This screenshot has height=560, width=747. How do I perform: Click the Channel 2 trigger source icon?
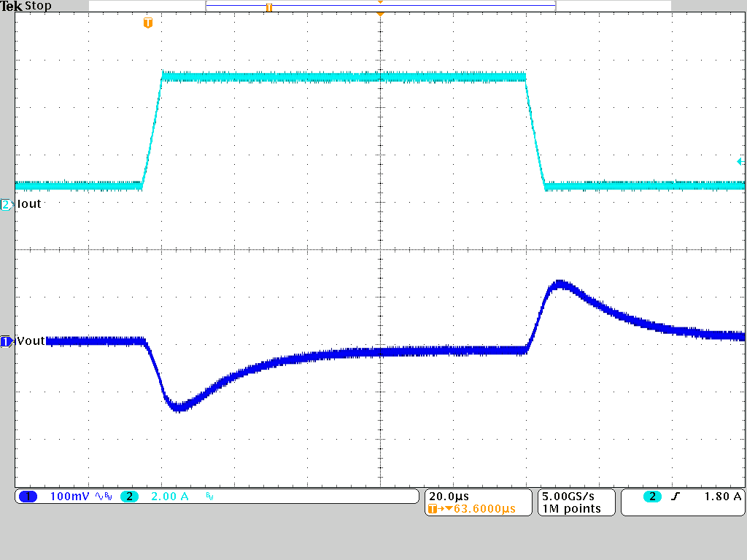coord(651,496)
